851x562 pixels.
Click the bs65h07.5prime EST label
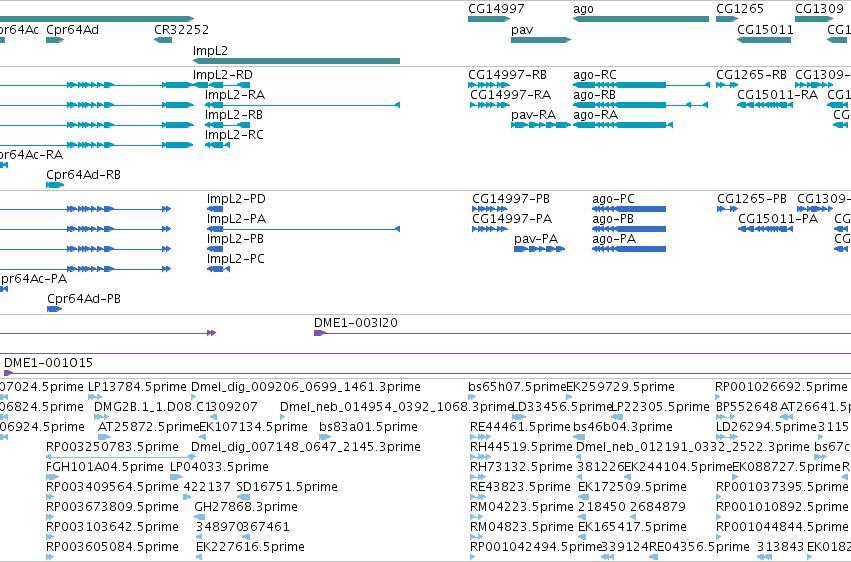pos(517,387)
